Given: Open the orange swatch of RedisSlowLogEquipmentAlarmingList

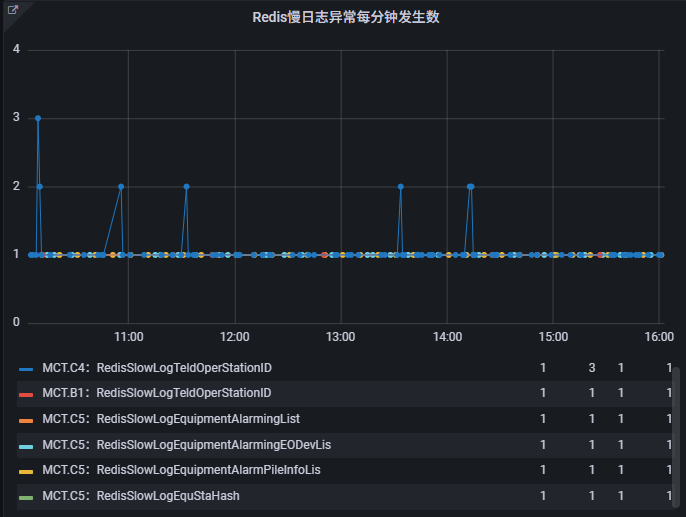Looking at the screenshot, I should tap(27, 420).
